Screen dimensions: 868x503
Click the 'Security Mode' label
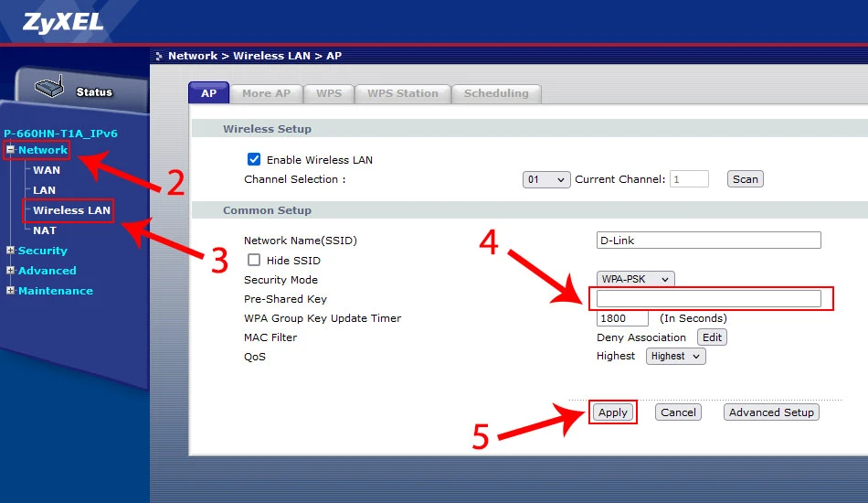point(281,280)
